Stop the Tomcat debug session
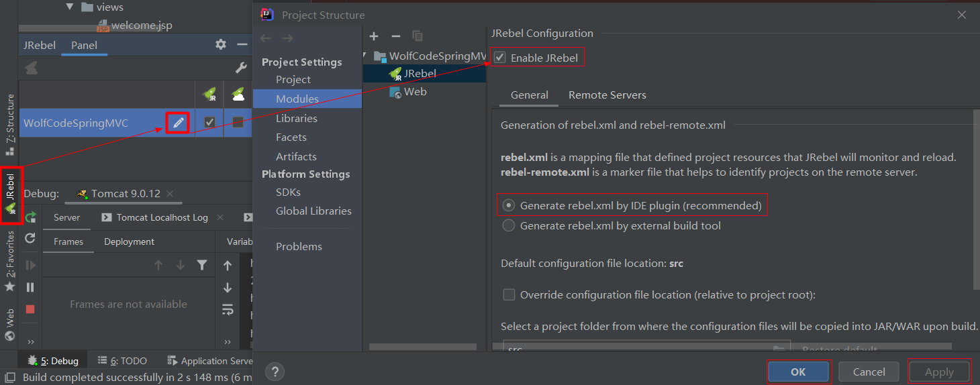The width and height of the screenshot is (980, 385). point(30,309)
